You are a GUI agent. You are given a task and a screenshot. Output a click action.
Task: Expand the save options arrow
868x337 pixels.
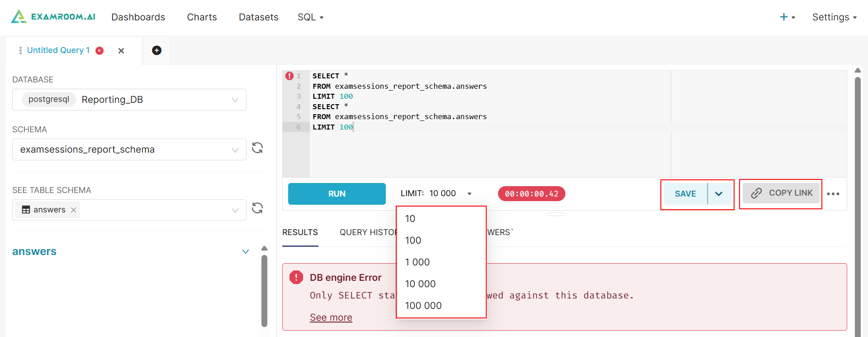tap(719, 194)
